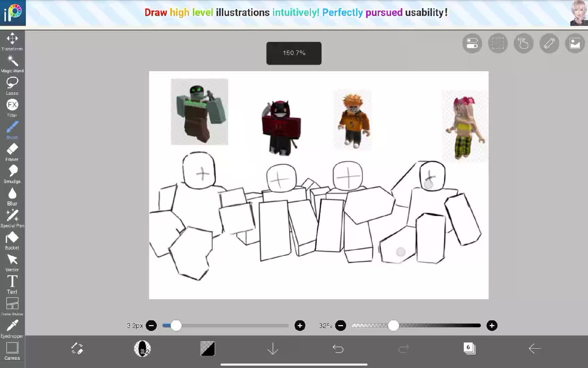Swap between brush and eraser
This screenshot has height=368, width=588.
(x=77, y=349)
